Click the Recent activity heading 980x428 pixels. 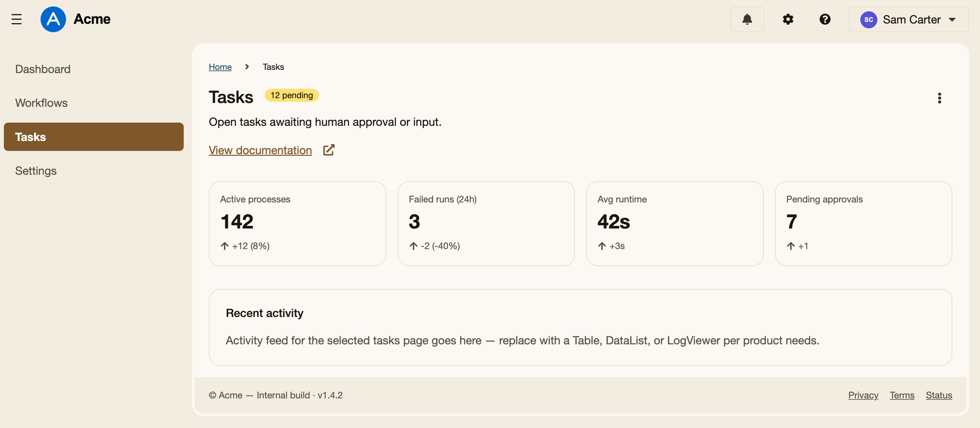pos(264,313)
